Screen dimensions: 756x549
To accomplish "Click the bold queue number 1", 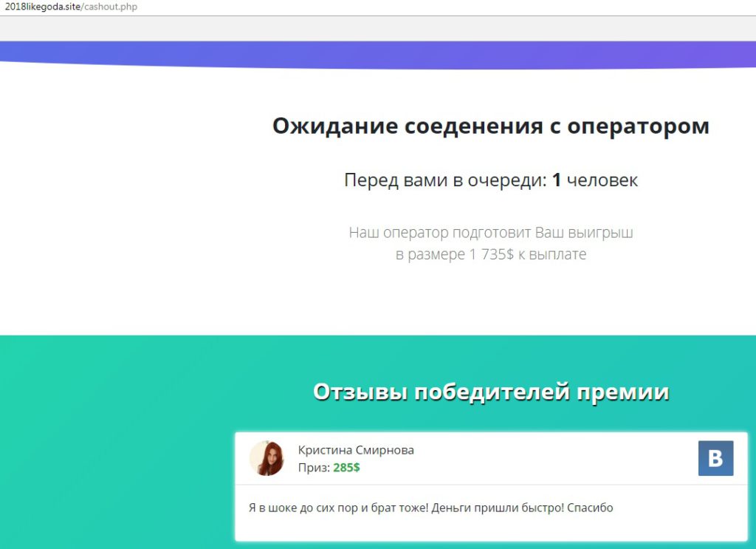I will tap(557, 180).
